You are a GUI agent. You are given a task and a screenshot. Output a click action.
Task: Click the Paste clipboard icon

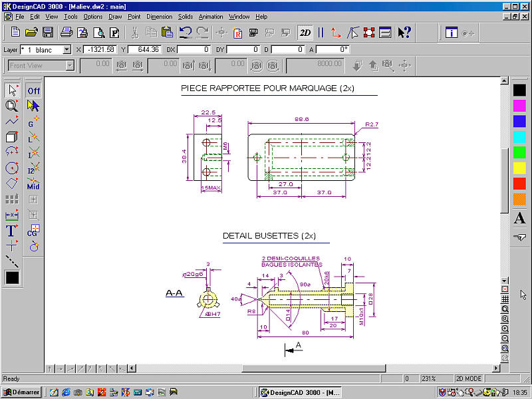point(167,32)
